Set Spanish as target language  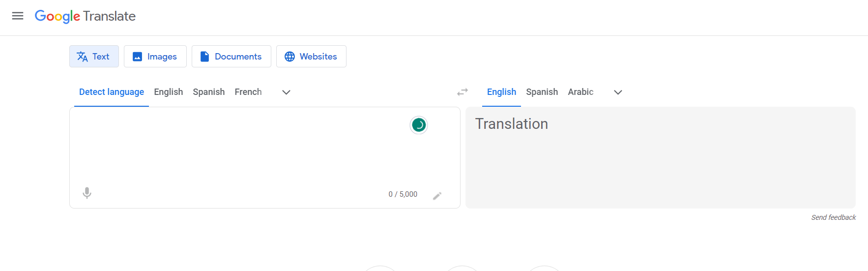click(x=542, y=92)
